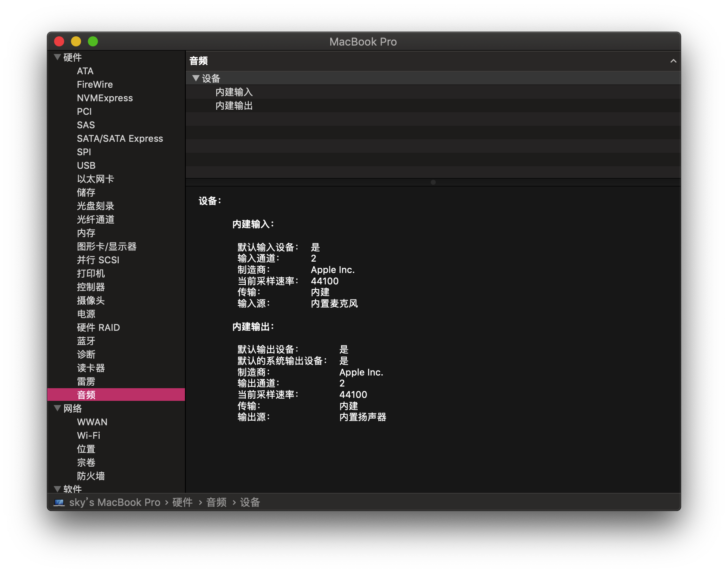Click the MacBook Pro window title
The height and width of the screenshot is (573, 728).
tap(363, 42)
